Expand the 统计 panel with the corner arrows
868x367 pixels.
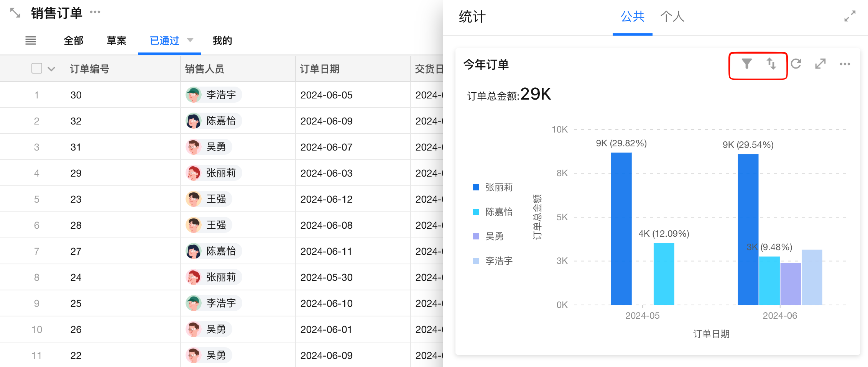tap(850, 16)
